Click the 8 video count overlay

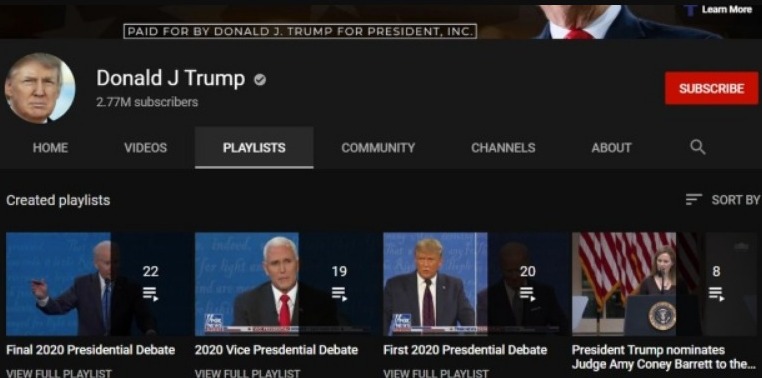tap(716, 271)
